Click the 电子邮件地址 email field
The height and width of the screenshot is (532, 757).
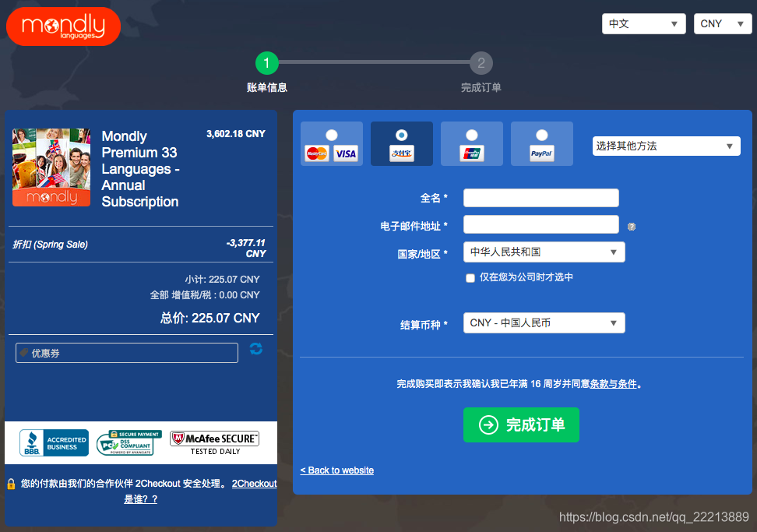click(540, 224)
